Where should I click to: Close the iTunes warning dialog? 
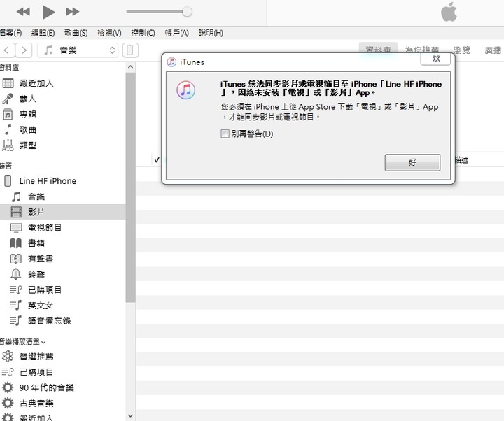click(435, 59)
